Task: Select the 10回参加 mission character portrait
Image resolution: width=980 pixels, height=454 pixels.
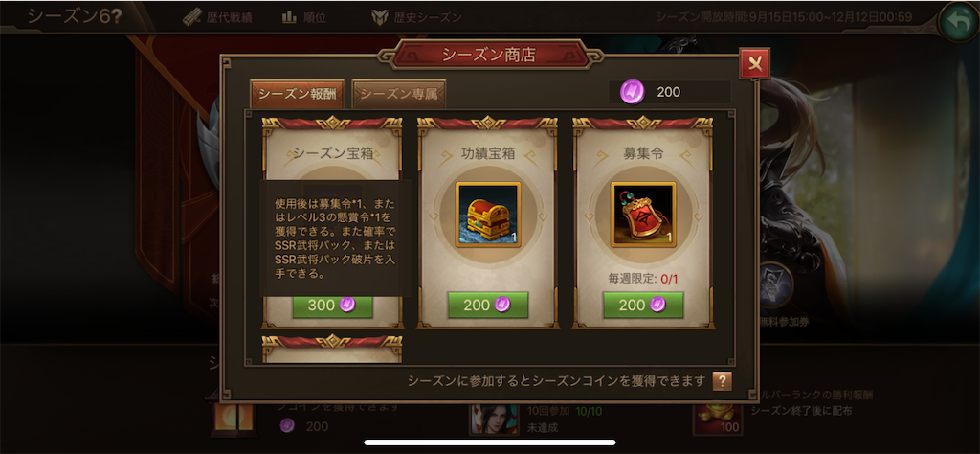Action: click(x=494, y=420)
